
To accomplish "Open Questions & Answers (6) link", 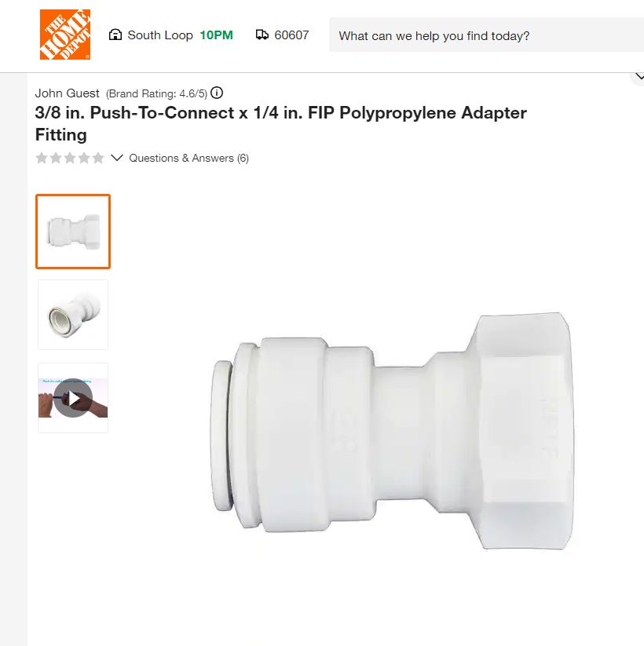I will pos(188,158).
